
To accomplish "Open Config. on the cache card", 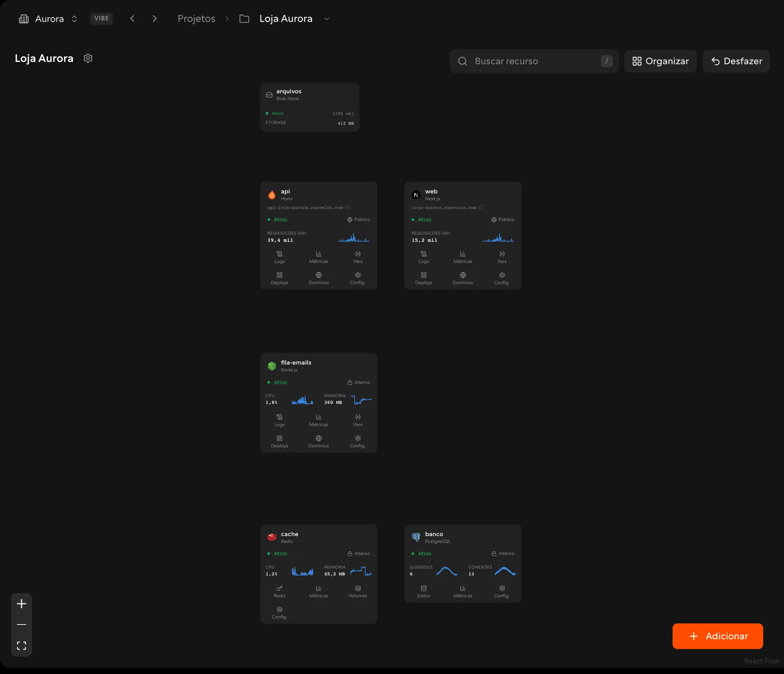I will 280,613.
